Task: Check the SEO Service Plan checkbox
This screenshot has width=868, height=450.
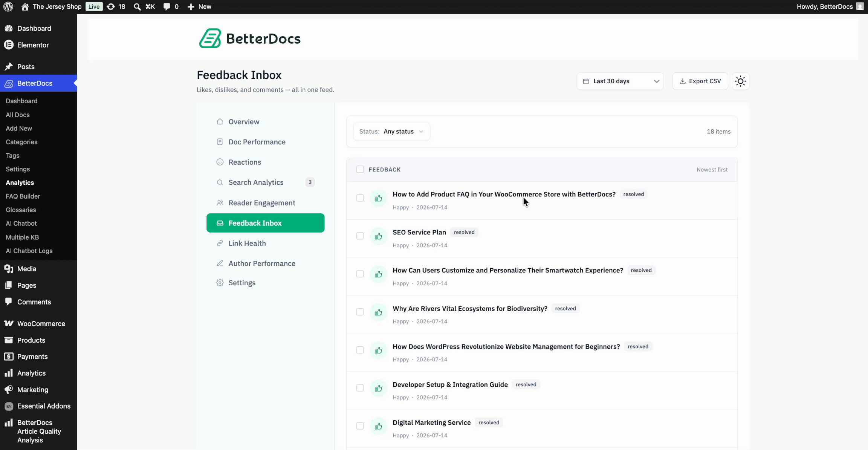Action: pos(360,236)
